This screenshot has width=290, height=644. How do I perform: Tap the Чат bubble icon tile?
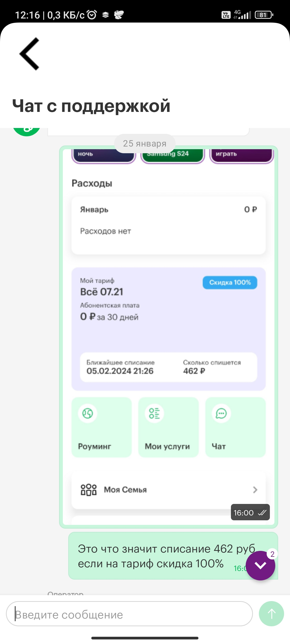[x=221, y=413]
